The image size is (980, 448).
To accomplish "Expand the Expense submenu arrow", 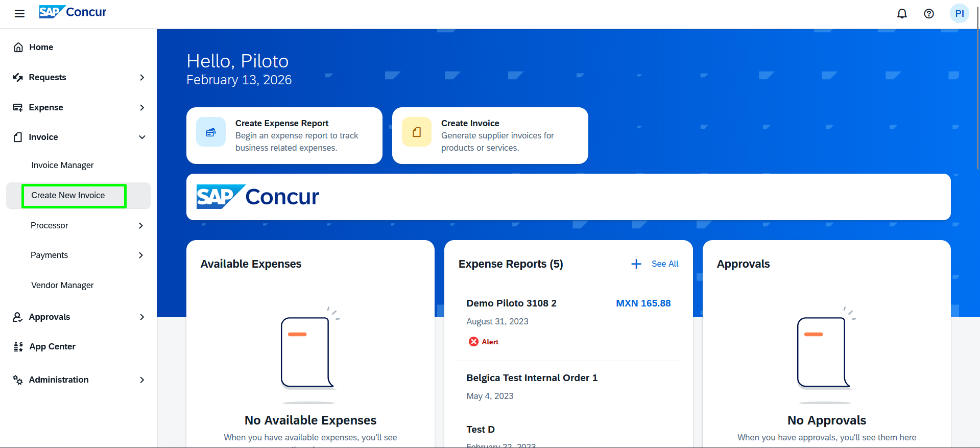I will [x=142, y=108].
